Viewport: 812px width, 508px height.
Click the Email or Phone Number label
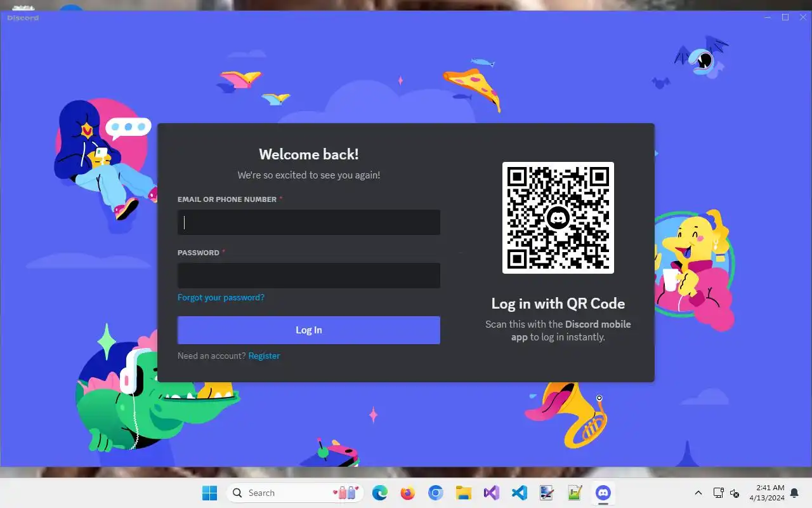[x=227, y=199]
